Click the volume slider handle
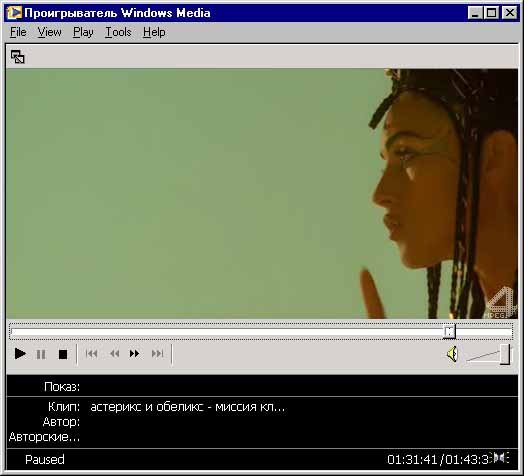Image resolution: width=524 pixels, height=476 pixels. pyautogui.click(x=505, y=354)
